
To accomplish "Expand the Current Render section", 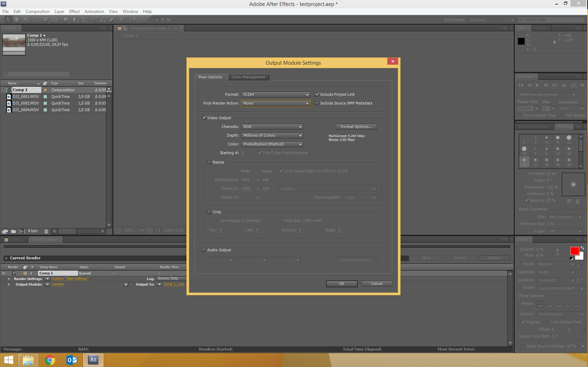I will pyautogui.click(x=6, y=258).
